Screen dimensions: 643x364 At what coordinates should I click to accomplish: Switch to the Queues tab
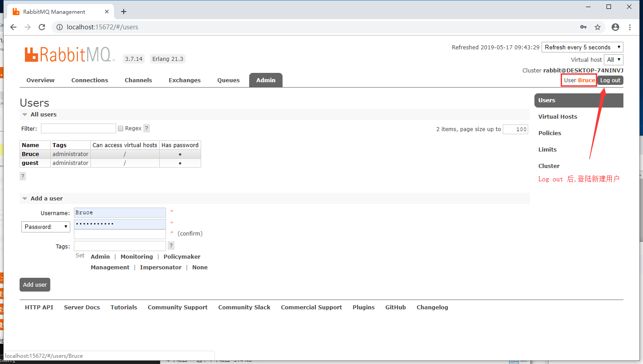point(229,80)
